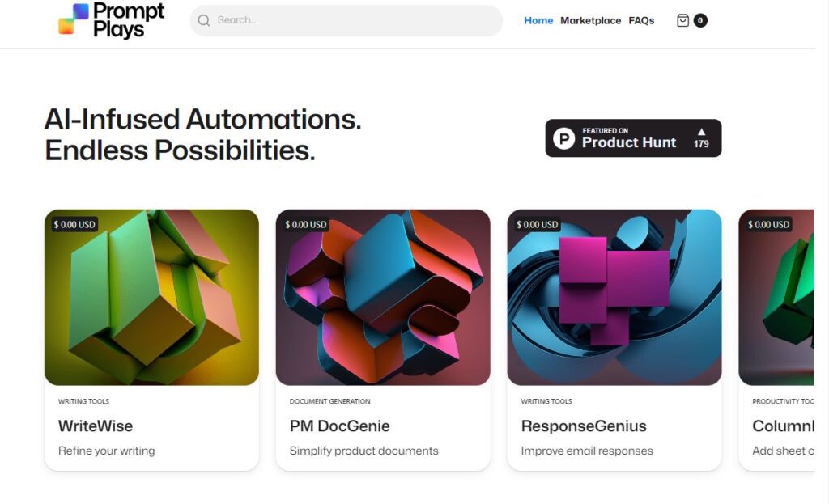Click the search magnifier icon
The image size is (829, 504).
(204, 20)
